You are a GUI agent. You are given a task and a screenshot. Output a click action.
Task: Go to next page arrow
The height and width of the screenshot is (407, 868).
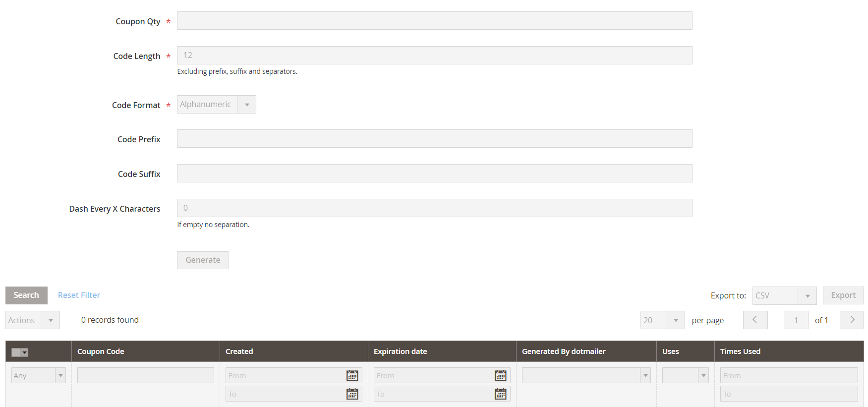click(x=852, y=320)
